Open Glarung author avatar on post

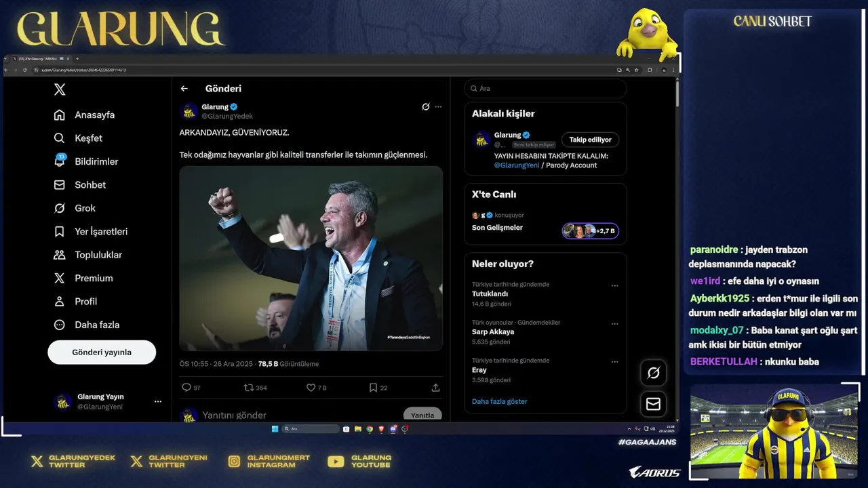click(189, 111)
